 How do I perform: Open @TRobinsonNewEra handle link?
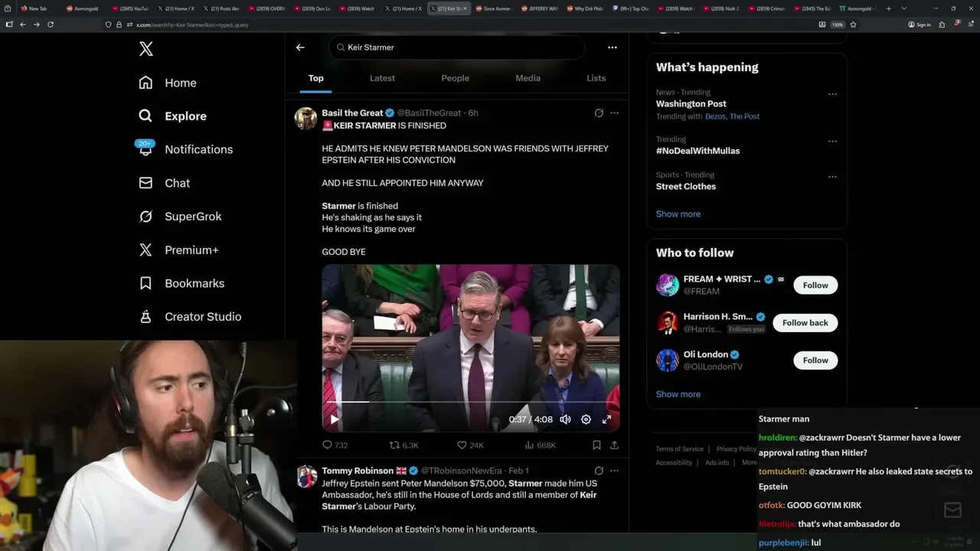(462, 471)
